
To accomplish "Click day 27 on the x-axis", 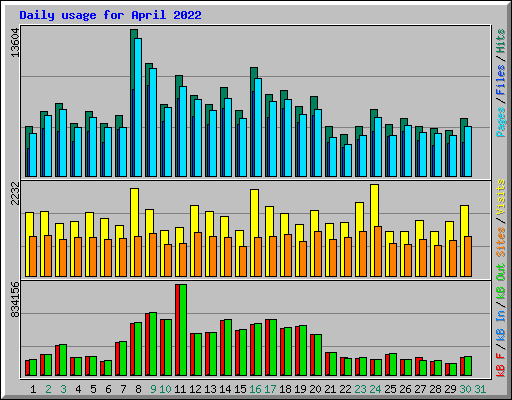I will click(420, 389).
